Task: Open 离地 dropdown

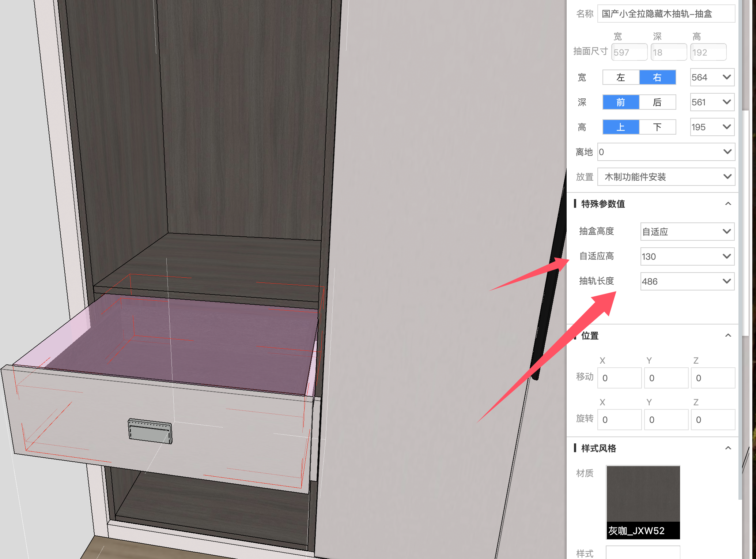Action: [727, 152]
